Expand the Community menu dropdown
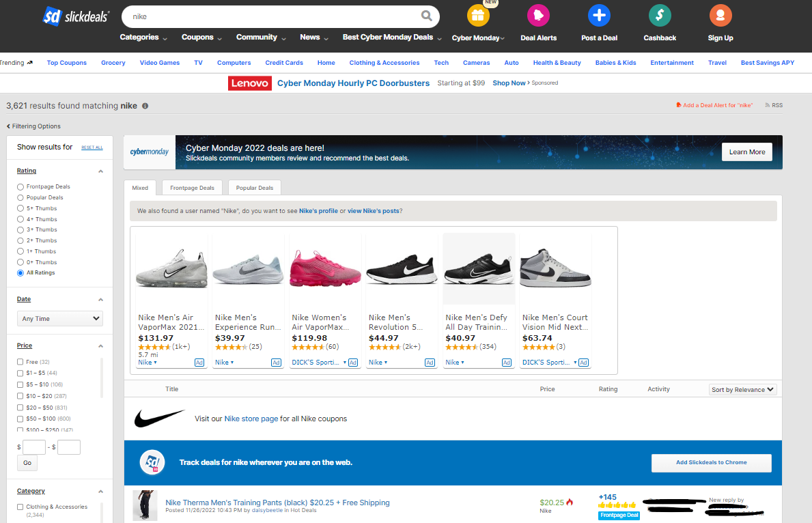 tap(261, 38)
